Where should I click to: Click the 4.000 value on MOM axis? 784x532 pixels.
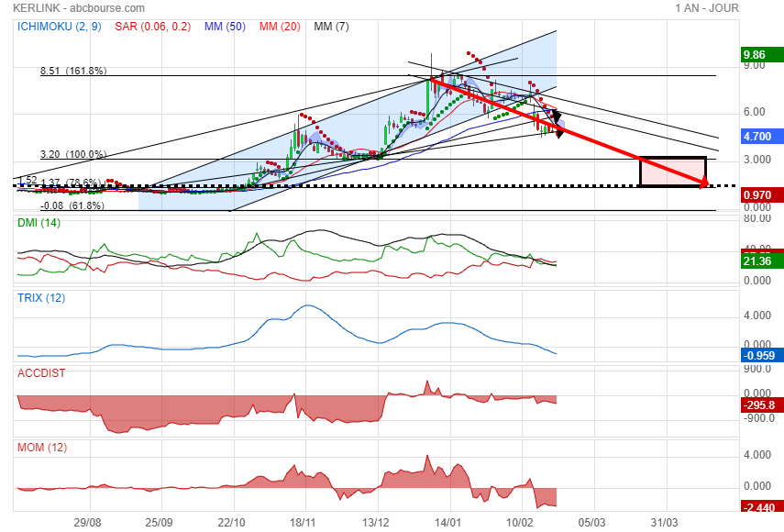pyautogui.click(x=757, y=455)
